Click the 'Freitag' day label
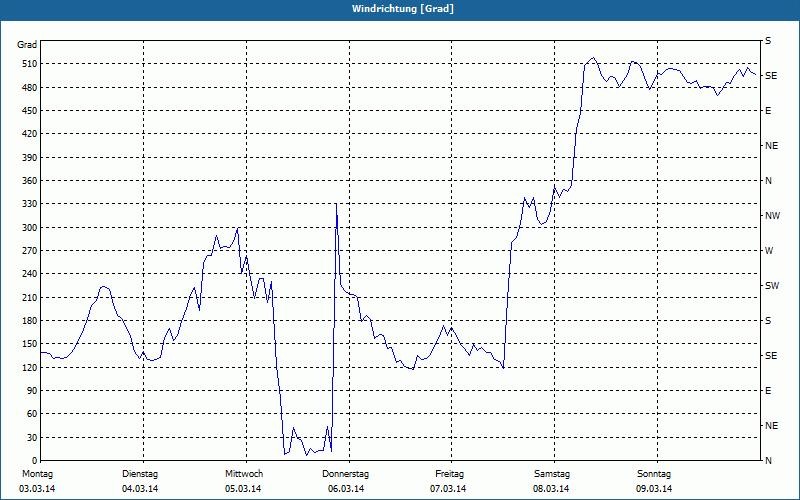Image resolution: width=800 pixels, height=500 pixels. coord(449,474)
